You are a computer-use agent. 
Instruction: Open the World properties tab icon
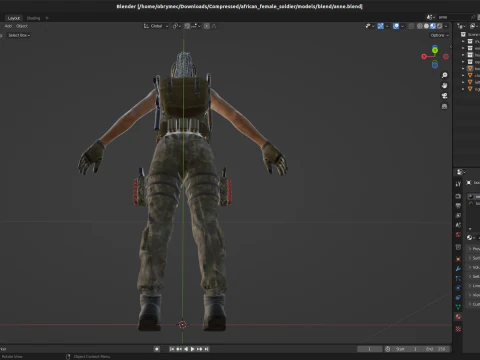pyautogui.click(x=458, y=235)
